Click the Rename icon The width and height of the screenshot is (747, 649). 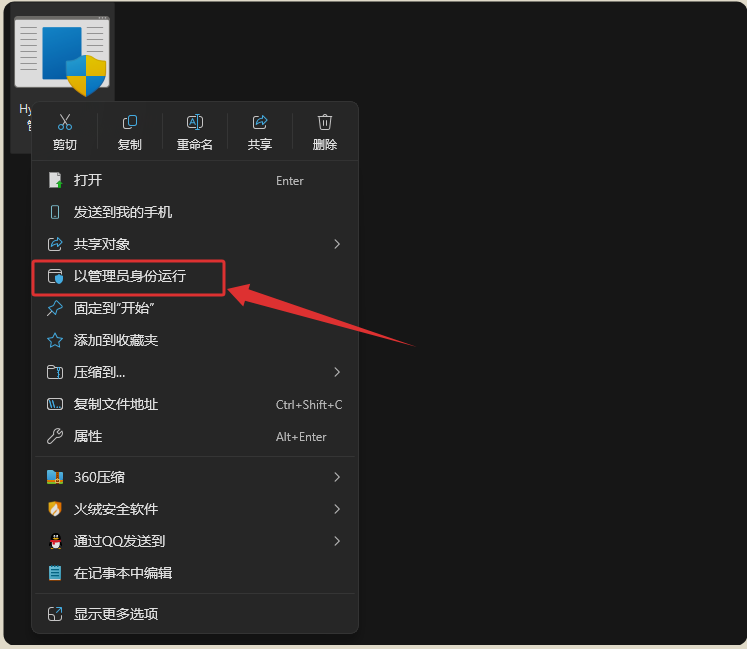(x=195, y=122)
